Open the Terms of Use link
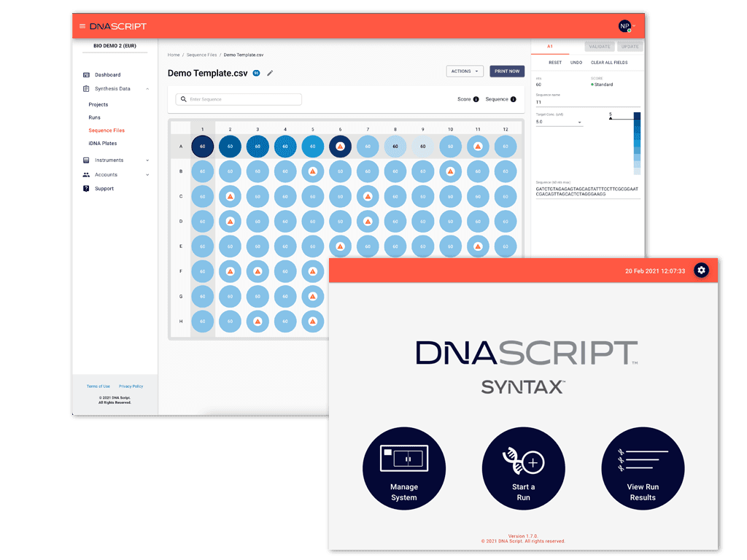The width and height of the screenshot is (747, 560). (x=98, y=386)
